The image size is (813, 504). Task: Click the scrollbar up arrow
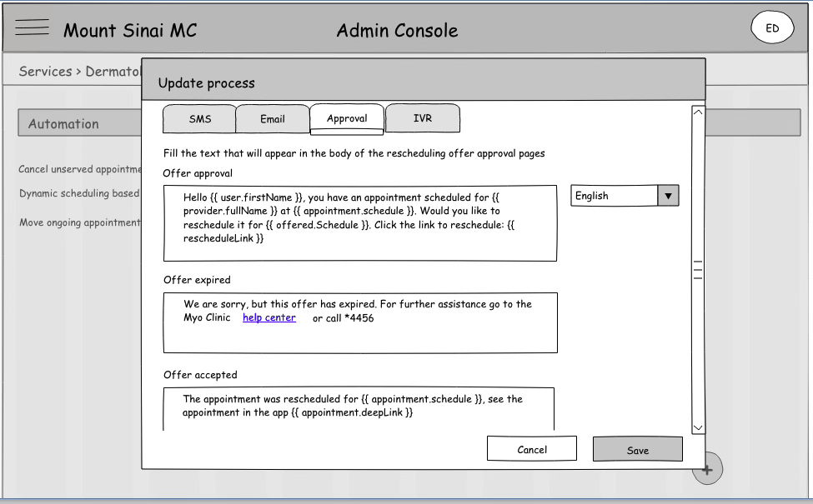(698, 112)
